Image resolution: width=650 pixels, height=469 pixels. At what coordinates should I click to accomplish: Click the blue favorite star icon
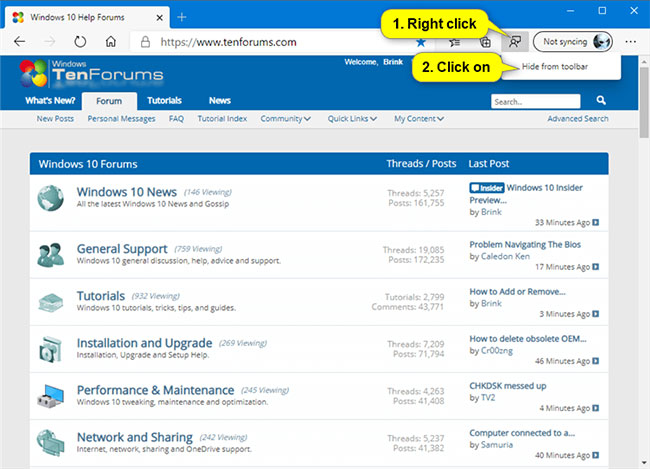point(421,42)
